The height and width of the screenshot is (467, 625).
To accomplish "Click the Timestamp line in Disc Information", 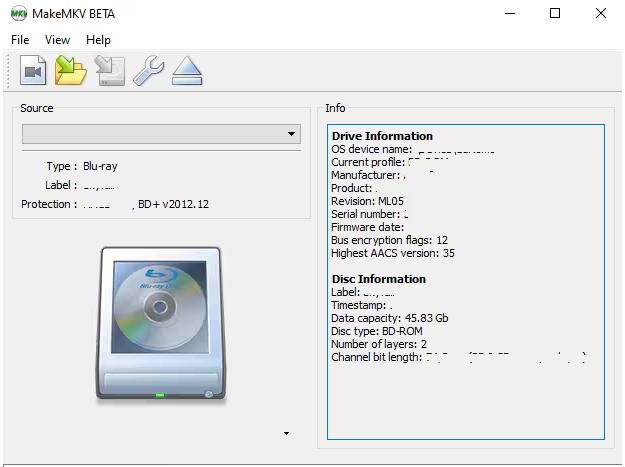I will pyautogui.click(x=362, y=305).
